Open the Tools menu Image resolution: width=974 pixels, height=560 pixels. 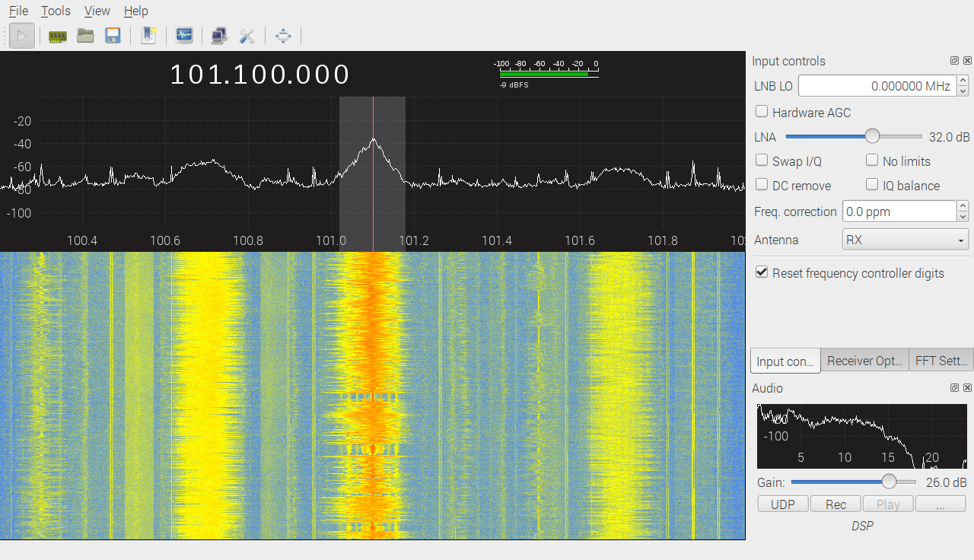click(56, 11)
